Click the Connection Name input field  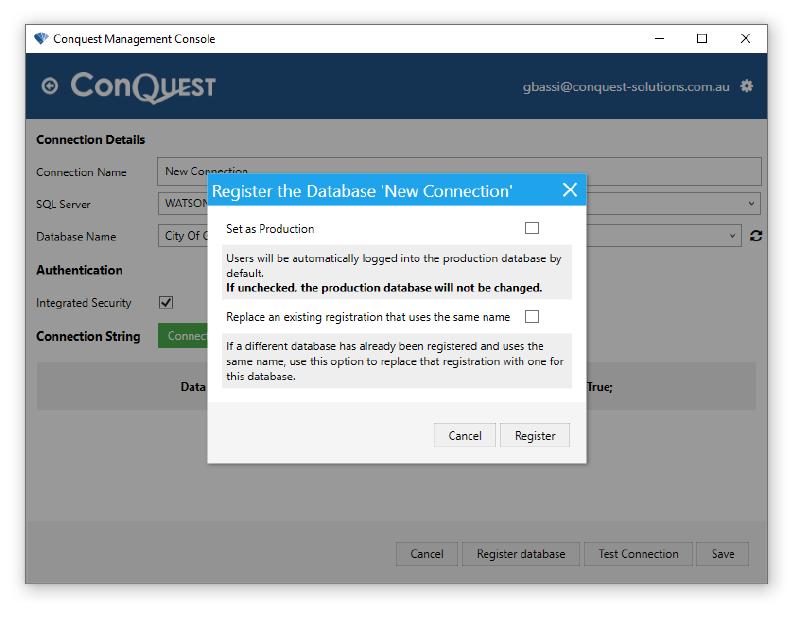[459, 171]
